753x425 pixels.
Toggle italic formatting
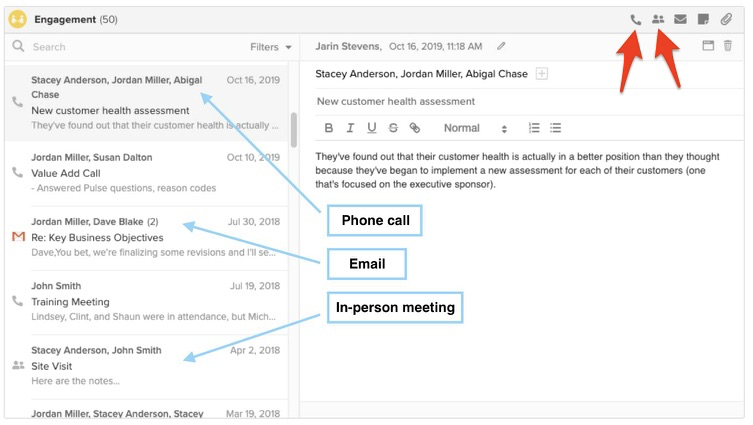(x=350, y=128)
